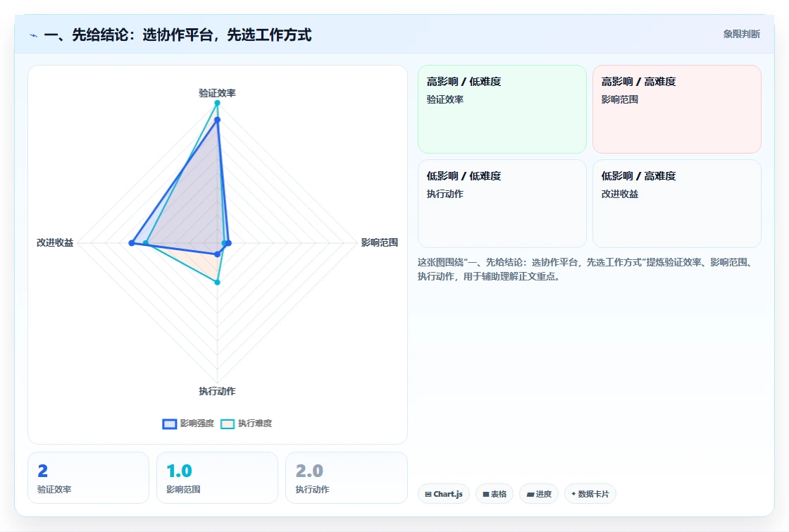789x532 pixels.
Task: Click the dark blue data point on 改进收益 axis
Action: (x=132, y=243)
